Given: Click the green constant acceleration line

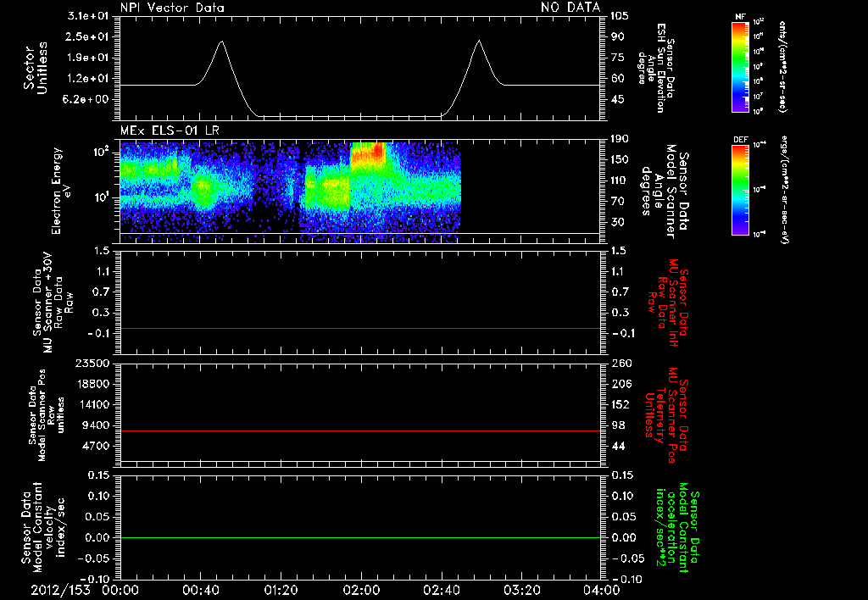Looking at the screenshot, I should (359, 537).
